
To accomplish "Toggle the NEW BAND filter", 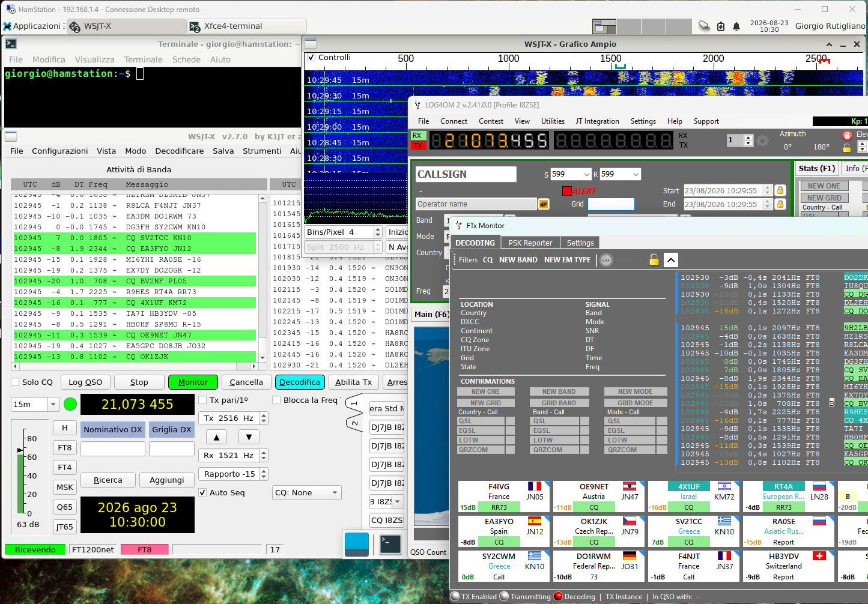I will (518, 260).
